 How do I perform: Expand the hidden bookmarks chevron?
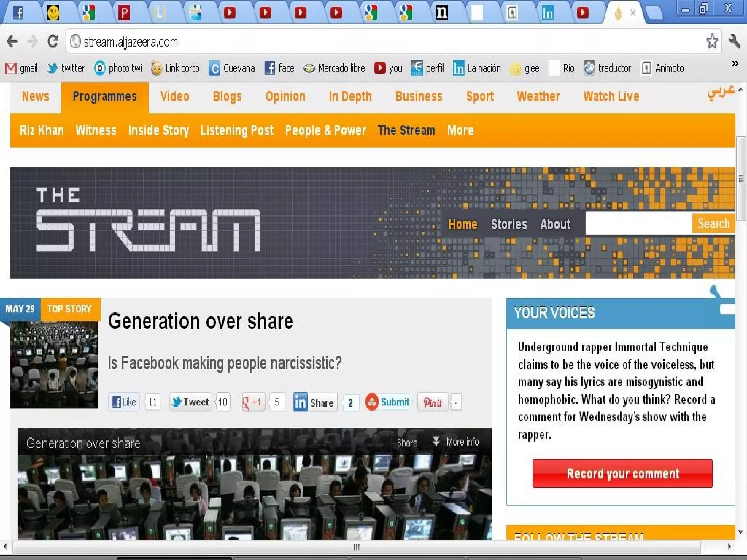735,64
